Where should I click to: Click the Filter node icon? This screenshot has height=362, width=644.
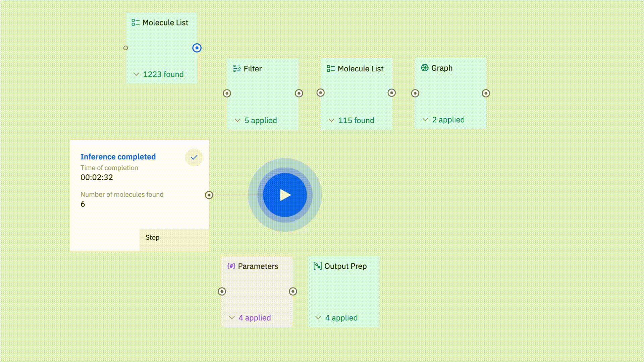(237, 69)
